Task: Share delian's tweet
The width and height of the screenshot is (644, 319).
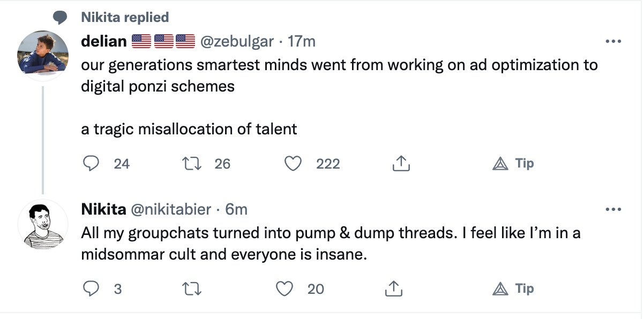Action: [x=401, y=164]
